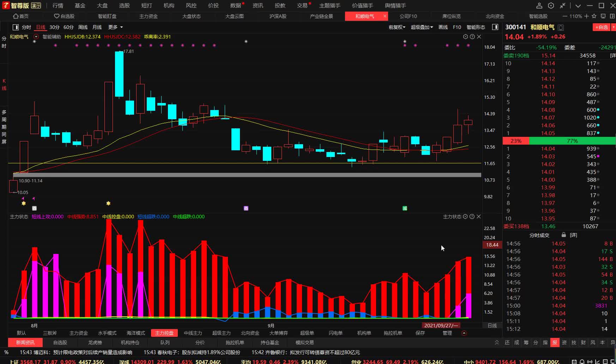Select the 三板斧 indicator tab
Image resolution: width=616 pixels, height=364 pixels.
pyautogui.click(x=50, y=333)
